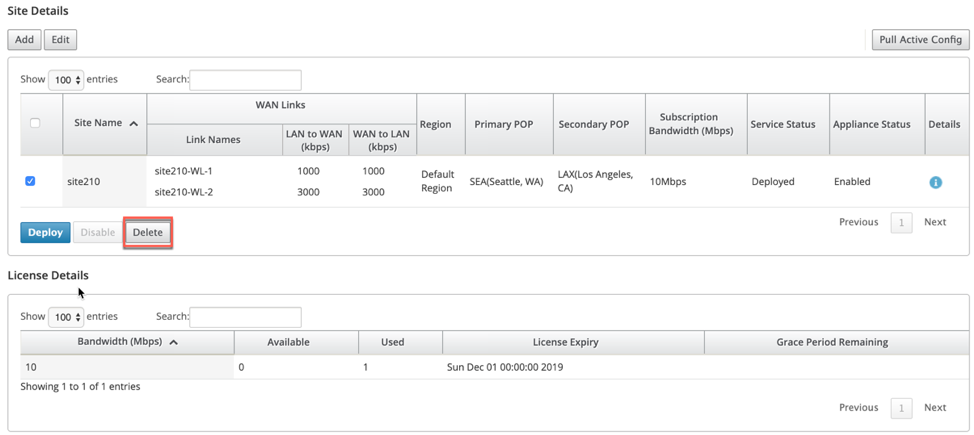Click the Region column header

click(440, 124)
